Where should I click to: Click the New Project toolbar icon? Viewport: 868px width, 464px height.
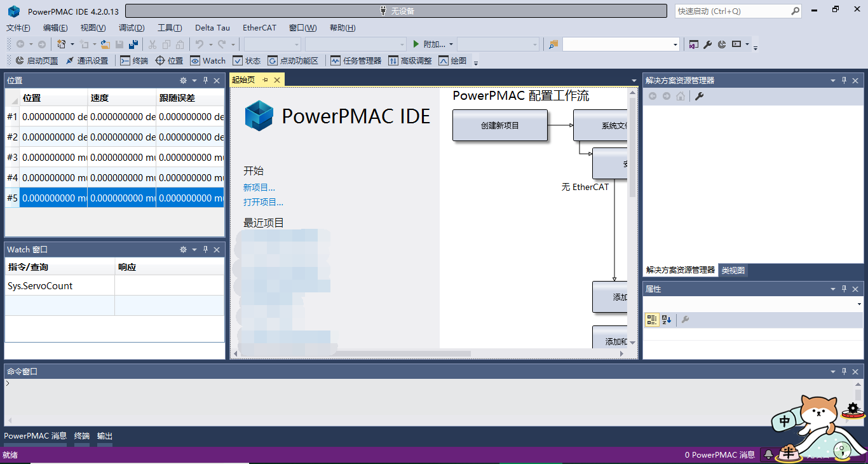(61, 44)
